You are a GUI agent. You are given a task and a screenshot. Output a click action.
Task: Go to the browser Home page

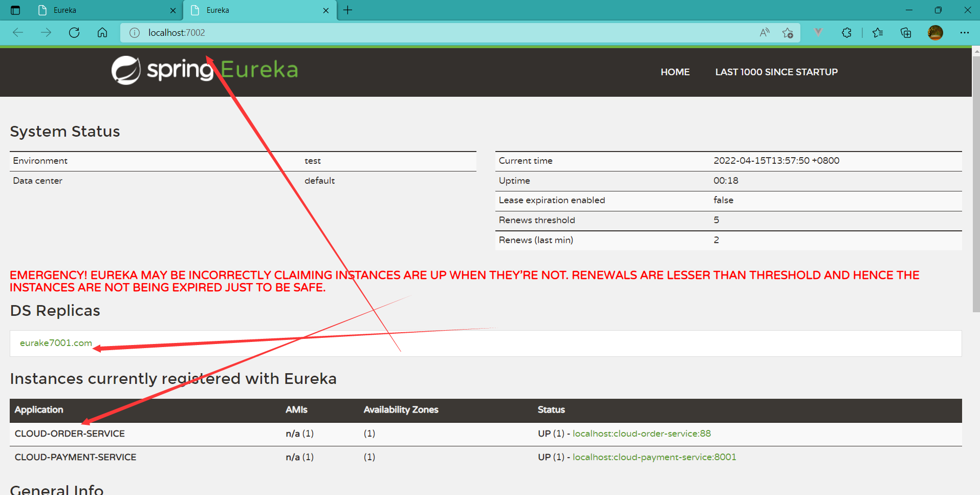pos(102,33)
